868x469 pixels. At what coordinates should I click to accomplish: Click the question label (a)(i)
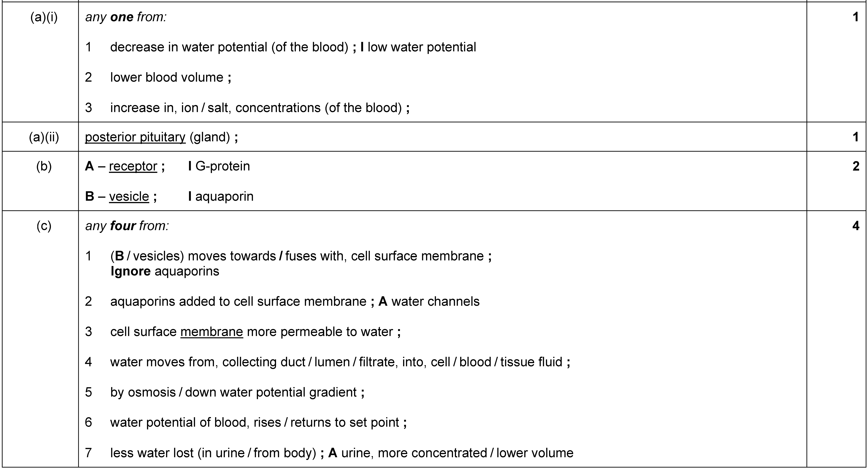pos(44,17)
